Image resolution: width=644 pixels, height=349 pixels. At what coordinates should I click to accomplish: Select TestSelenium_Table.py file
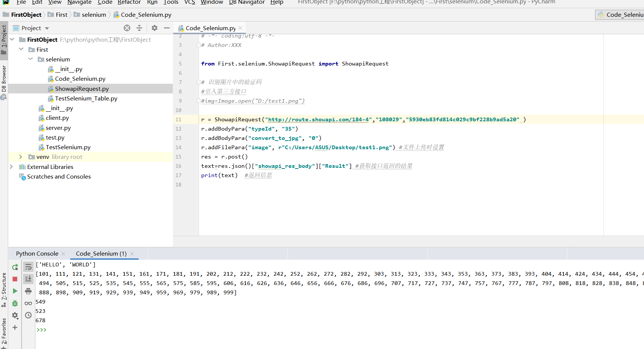click(86, 99)
